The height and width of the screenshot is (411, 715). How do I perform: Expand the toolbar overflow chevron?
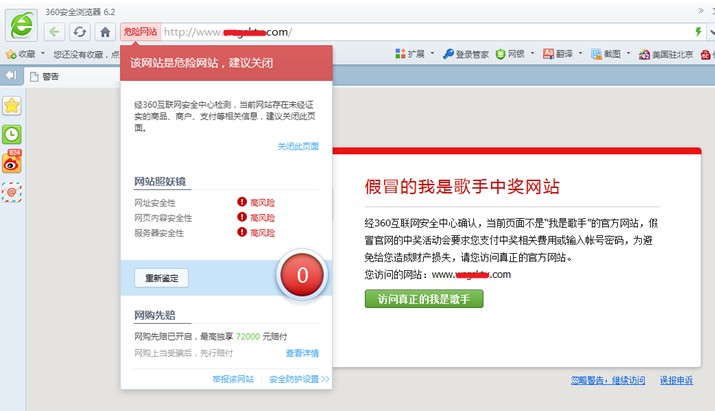pyautogui.click(x=701, y=10)
